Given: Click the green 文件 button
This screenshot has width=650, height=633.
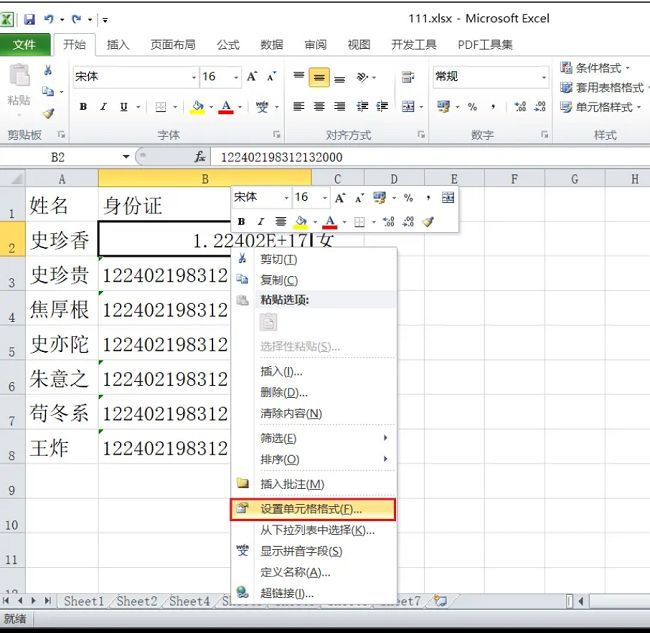Looking at the screenshot, I should pos(25,45).
